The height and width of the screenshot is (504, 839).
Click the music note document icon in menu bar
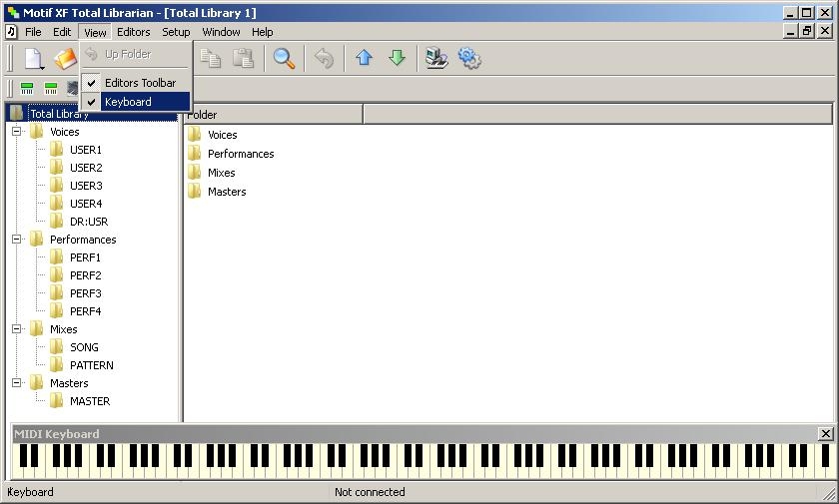pyautogui.click(x=11, y=32)
